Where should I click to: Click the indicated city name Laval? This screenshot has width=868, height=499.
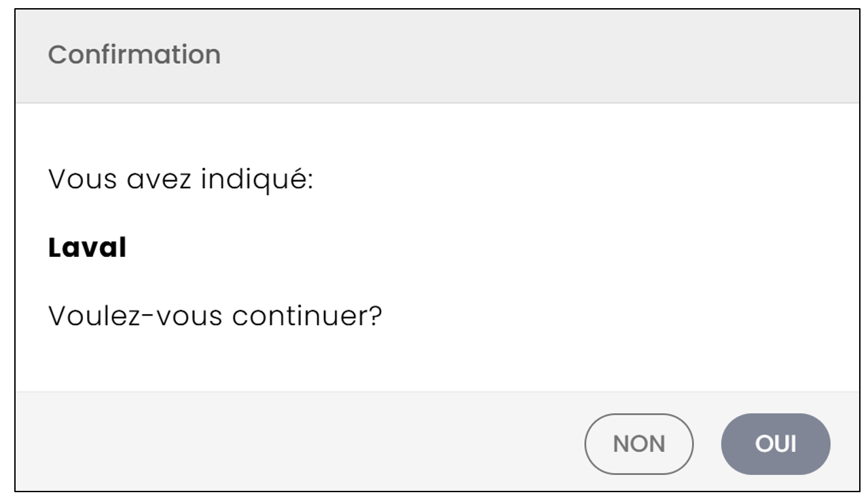(87, 248)
